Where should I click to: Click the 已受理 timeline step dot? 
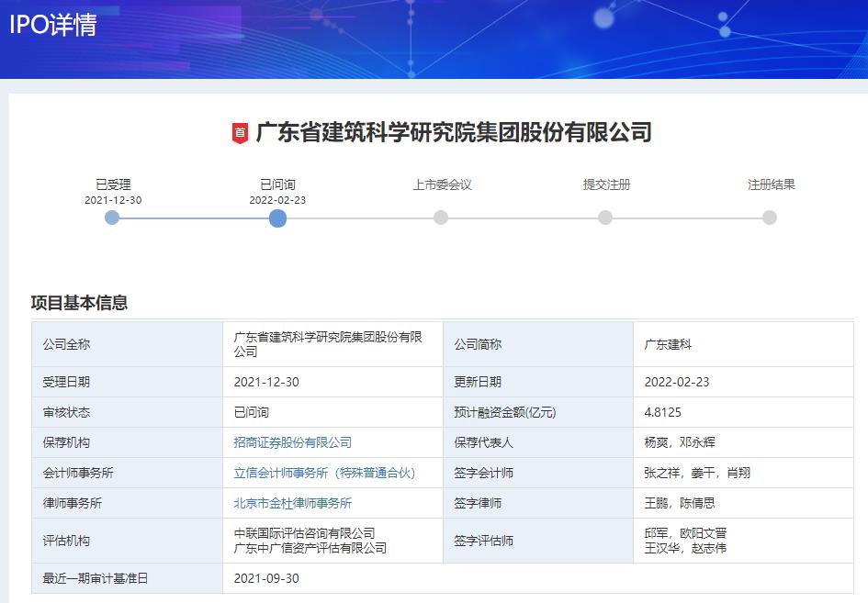112,218
